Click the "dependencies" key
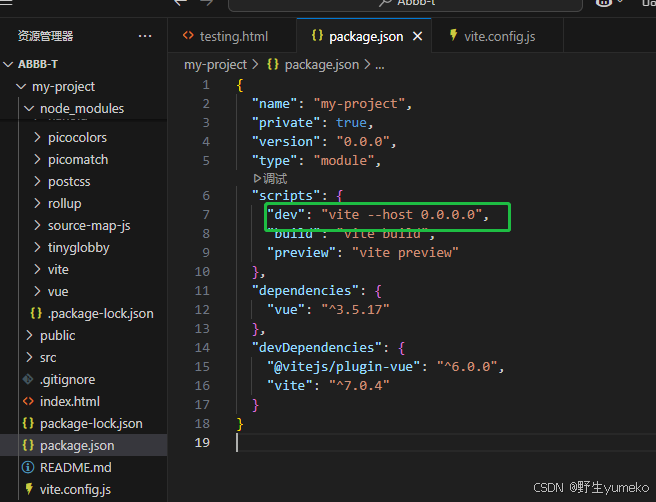656x502 pixels. 305,290
